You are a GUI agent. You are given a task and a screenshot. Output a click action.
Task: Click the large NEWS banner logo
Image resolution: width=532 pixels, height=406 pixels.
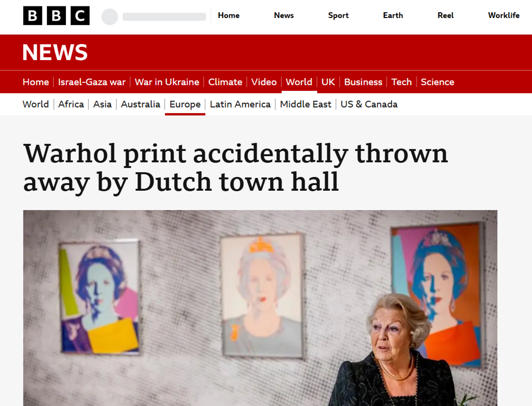coord(55,53)
